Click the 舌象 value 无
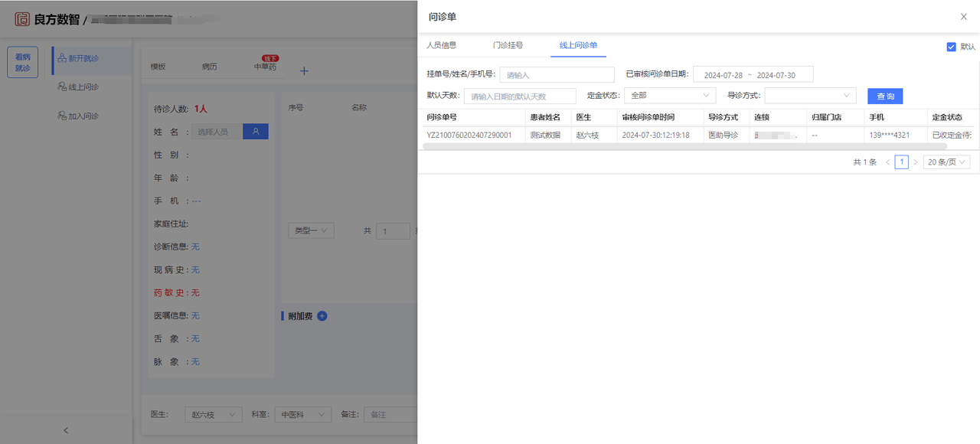Screen dimensions: 980x444 pos(195,338)
